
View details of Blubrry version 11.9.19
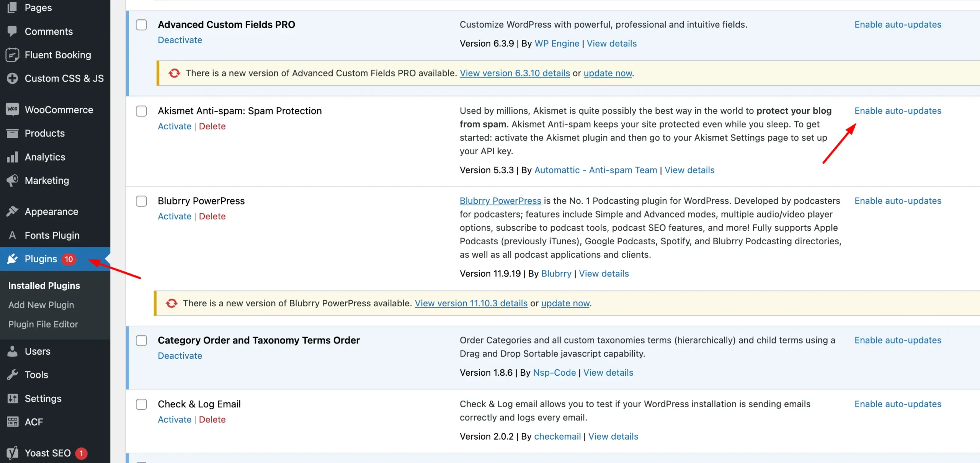tap(604, 273)
